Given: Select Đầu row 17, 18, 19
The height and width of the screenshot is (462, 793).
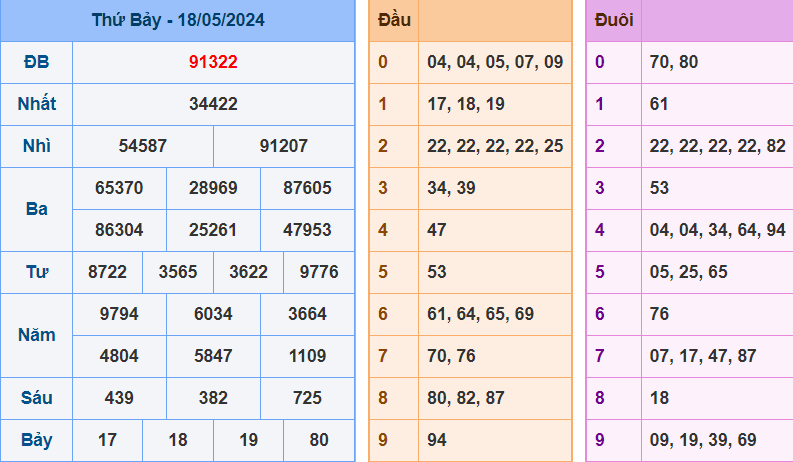Looking at the screenshot, I should (x=466, y=104).
